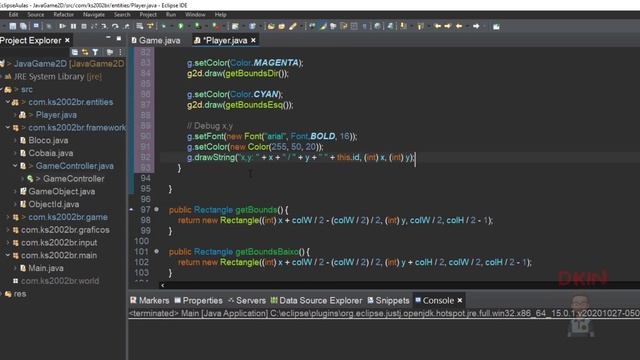Click the Run Last Tool (external tools) icon

click(198, 26)
